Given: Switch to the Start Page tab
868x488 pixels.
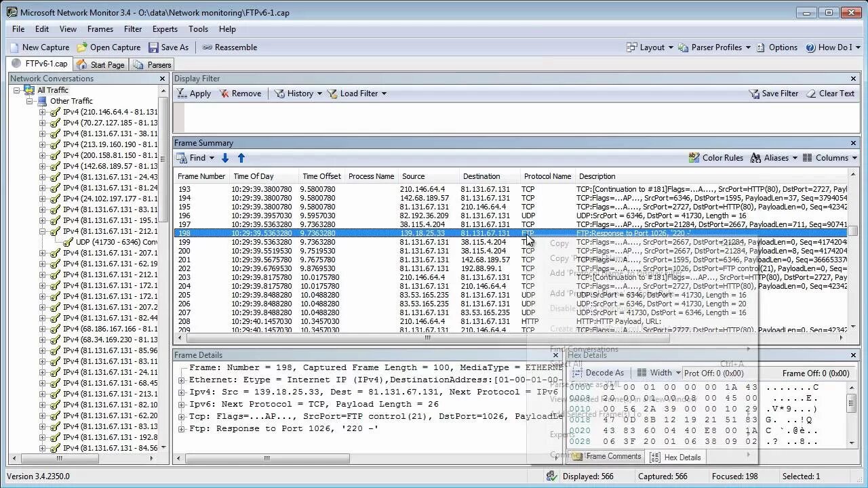Looking at the screenshot, I should tap(100, 64).
